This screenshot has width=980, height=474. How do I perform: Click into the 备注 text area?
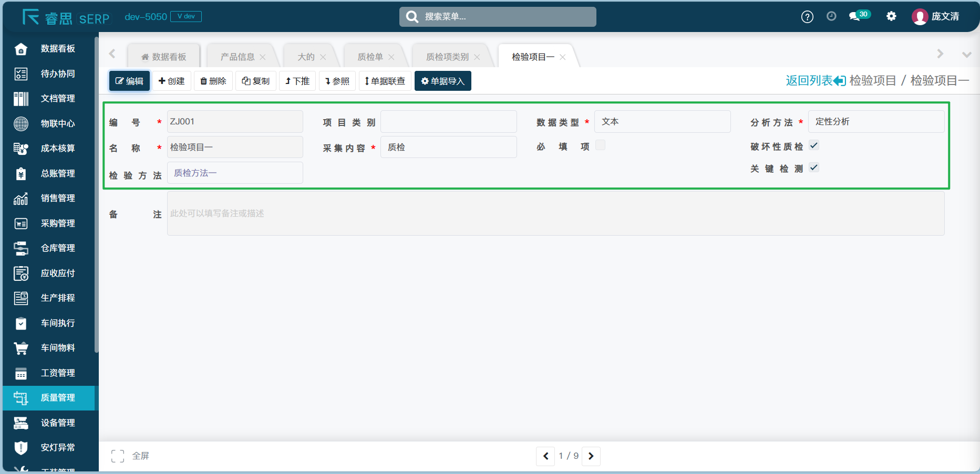click(x=555, y=214)
